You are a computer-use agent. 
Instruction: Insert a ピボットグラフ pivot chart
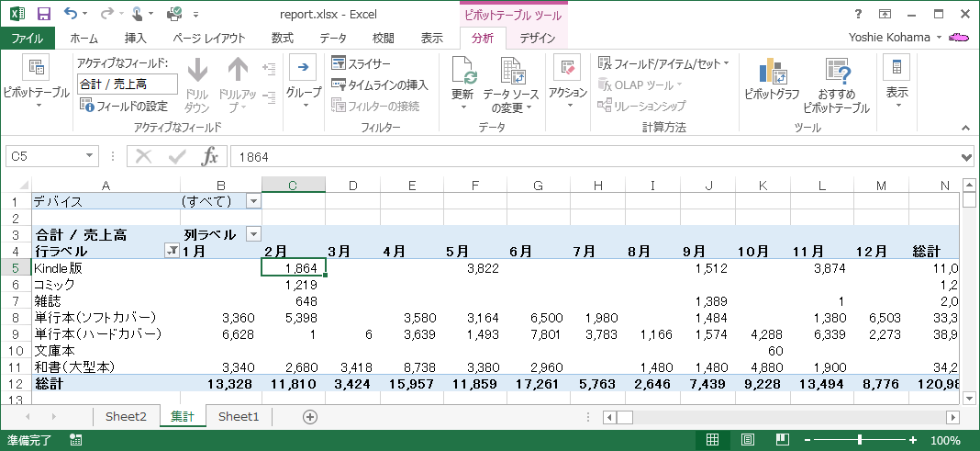click(772, 79)
